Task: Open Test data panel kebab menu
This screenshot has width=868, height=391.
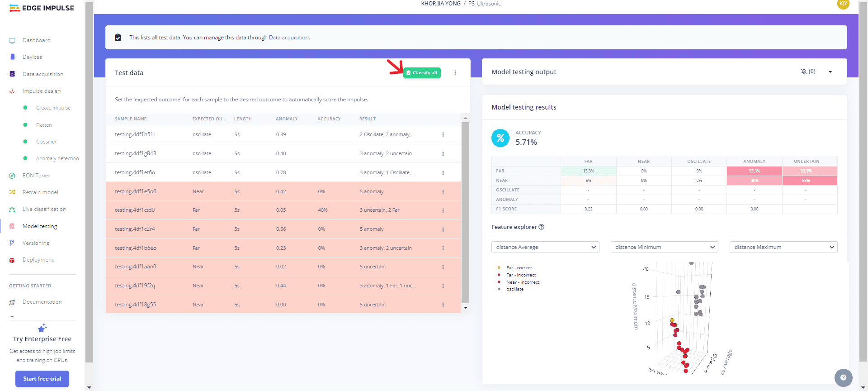Action: click(x=455, y=73)
